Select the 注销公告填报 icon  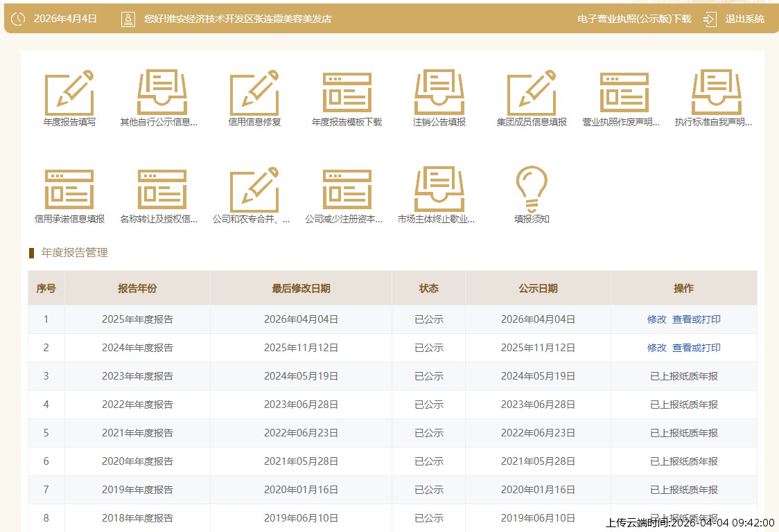tap(439, 93)
